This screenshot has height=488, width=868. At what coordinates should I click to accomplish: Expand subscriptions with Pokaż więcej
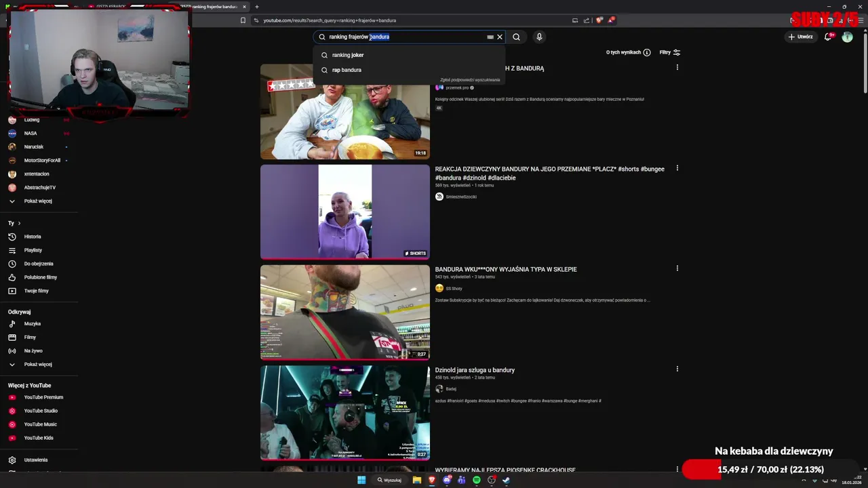coord(39,201)
